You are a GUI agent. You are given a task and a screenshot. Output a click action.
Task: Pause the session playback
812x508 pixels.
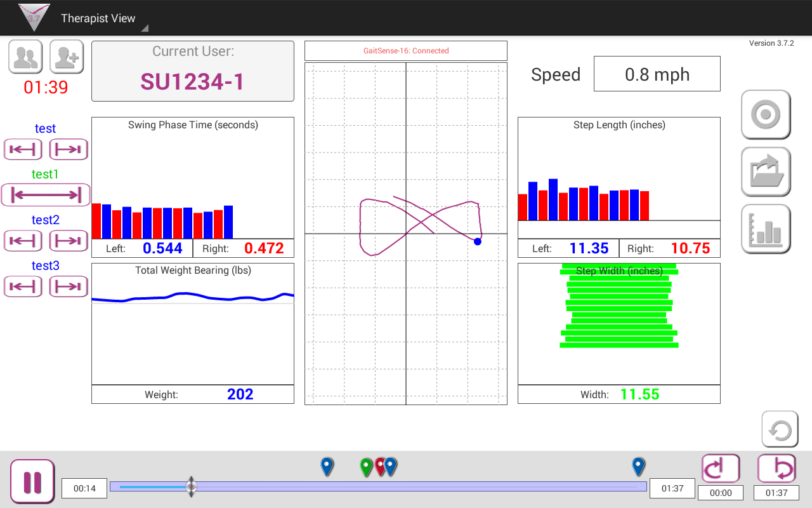point(32,482)
